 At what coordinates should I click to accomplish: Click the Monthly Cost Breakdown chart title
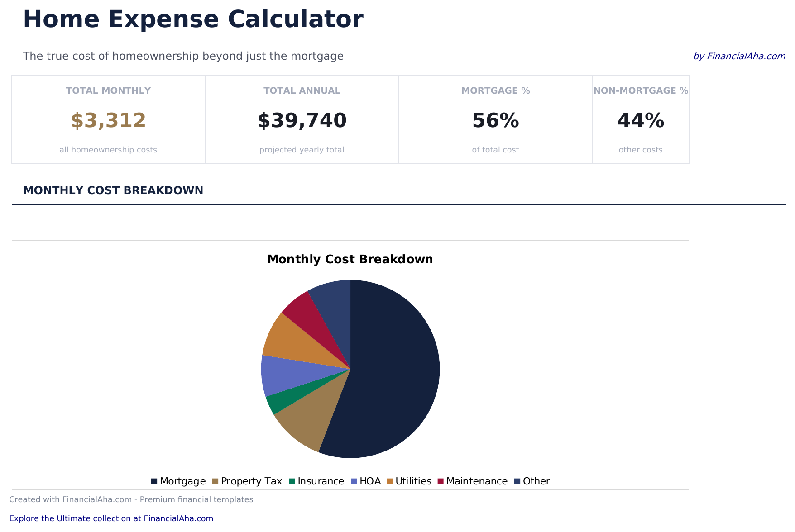point(350,259)
